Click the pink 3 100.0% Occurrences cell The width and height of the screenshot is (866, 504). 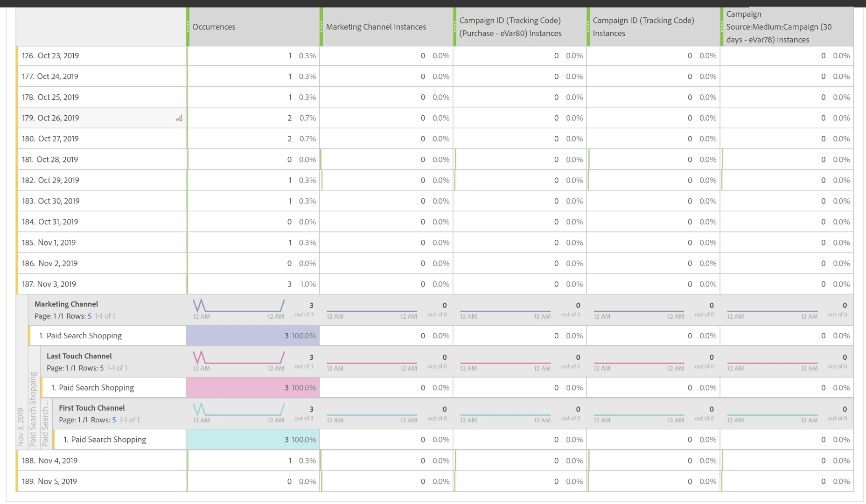(253, 388)
